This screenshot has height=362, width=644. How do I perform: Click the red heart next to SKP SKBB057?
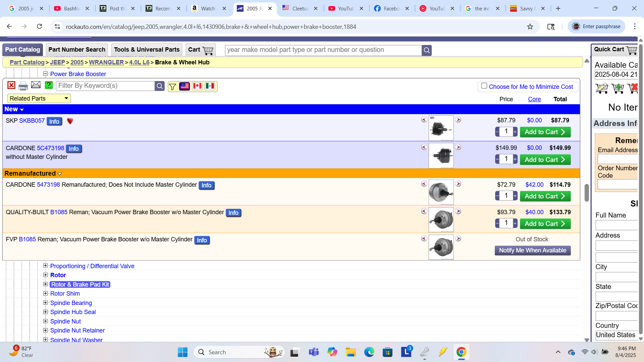70,121
